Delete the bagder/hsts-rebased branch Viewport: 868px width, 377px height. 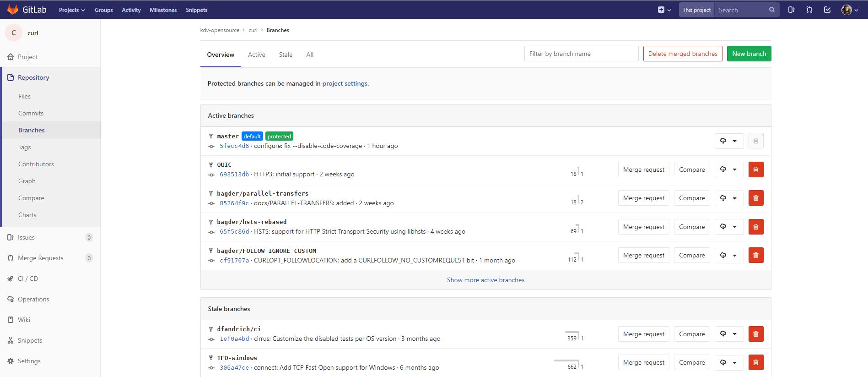pos(755,227)
